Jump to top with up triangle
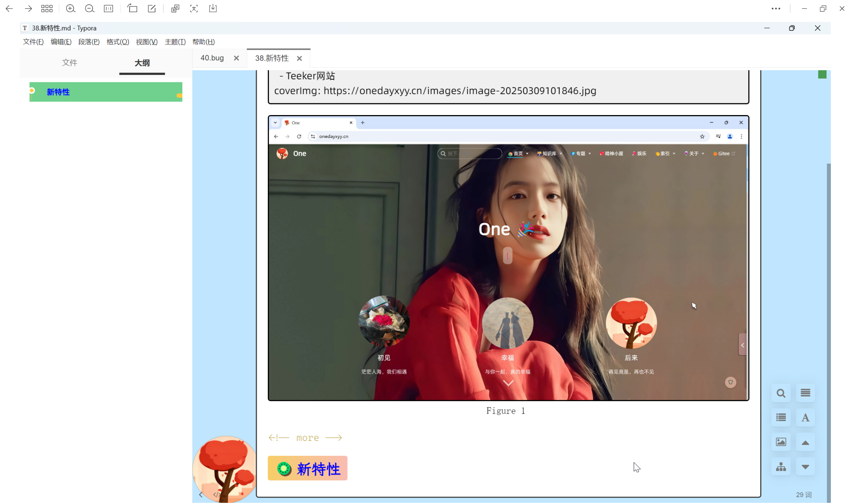The height and width of the screenshot is (504, 851). pos(805,442)
